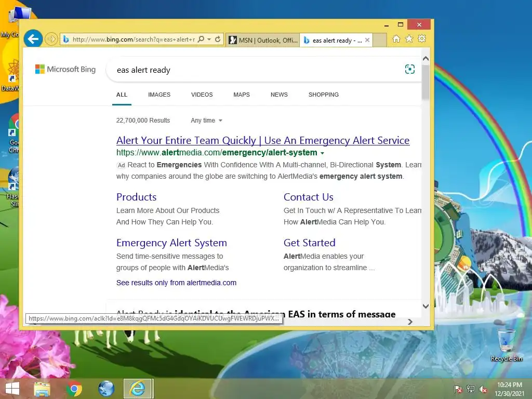Select the ALL search category

tap(122, 95)
